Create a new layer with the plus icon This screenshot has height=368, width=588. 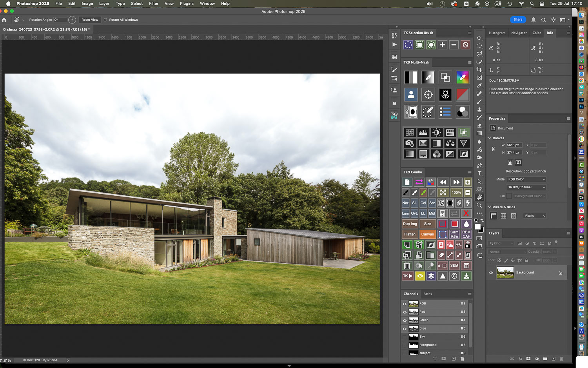pyautogui.click(x=554, y=359)
